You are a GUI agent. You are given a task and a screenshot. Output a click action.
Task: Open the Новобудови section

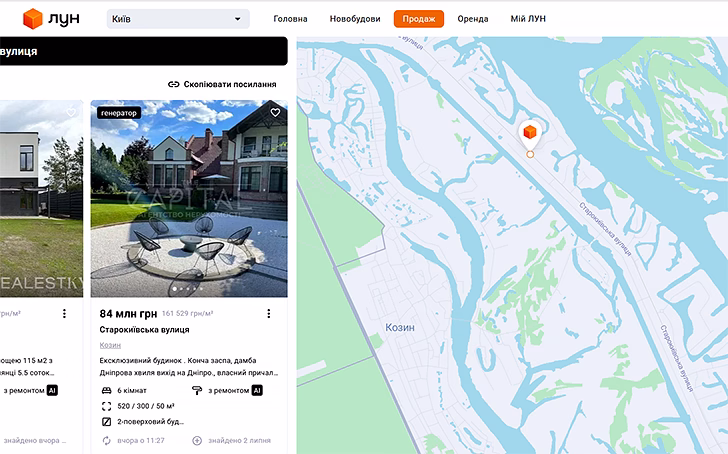[355, 19]
